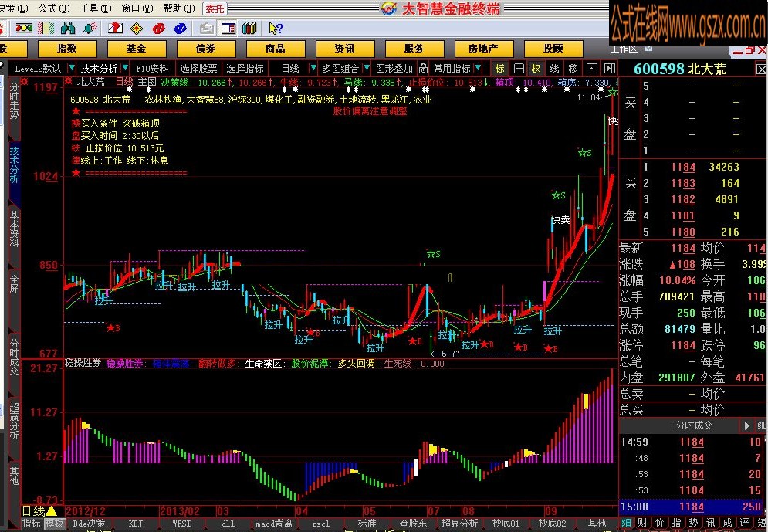
Task: Click the red question mark chart icon
Action: point(116,29)
